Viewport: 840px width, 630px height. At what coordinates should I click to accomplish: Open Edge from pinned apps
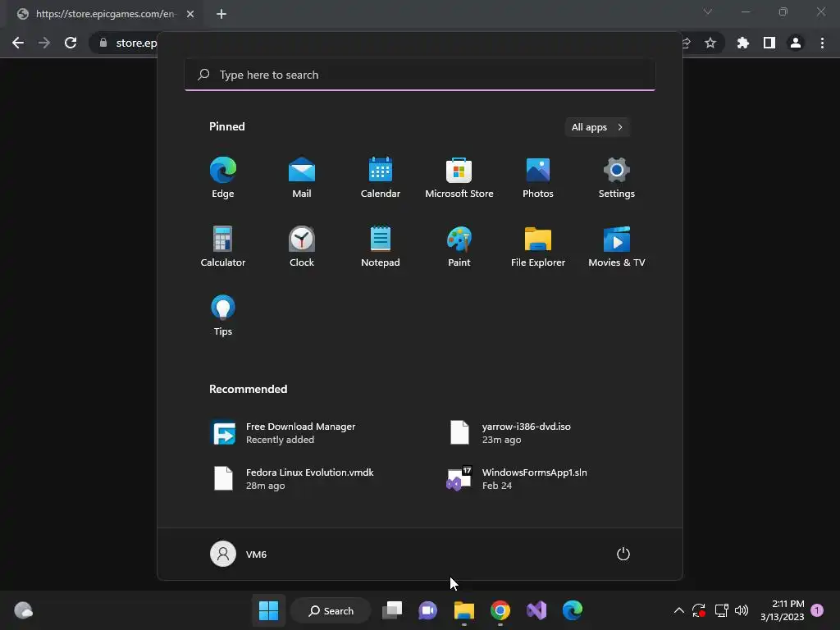223,178
